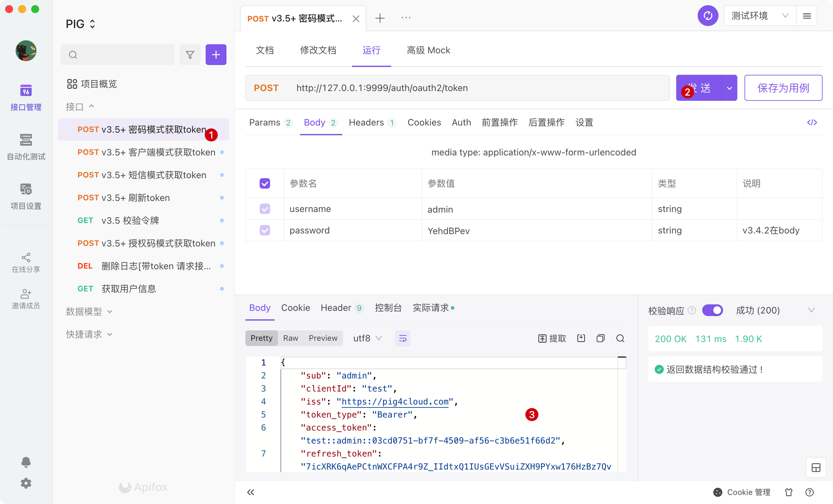This screenshot has width=833, height=504.
Task: Open the tab overflow ellipsis menu
Action: click(406, 18)
